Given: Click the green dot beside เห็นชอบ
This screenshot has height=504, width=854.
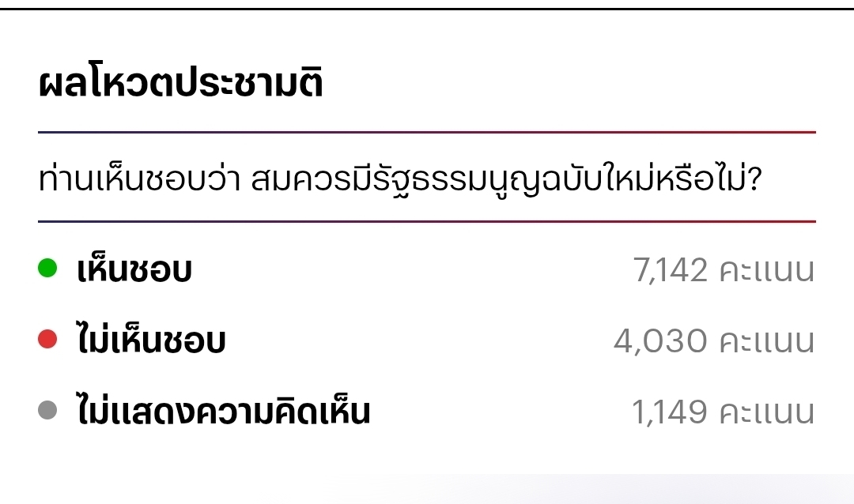Looking at the screenshot, I should [x=47, y=269].
